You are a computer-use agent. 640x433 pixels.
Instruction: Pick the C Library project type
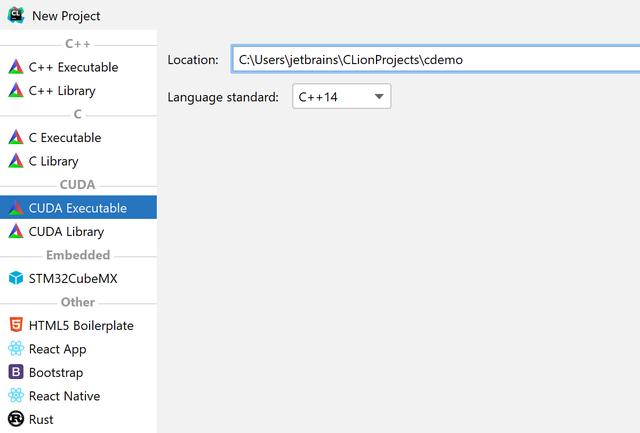pyautogui.click(x=78, y=161)
